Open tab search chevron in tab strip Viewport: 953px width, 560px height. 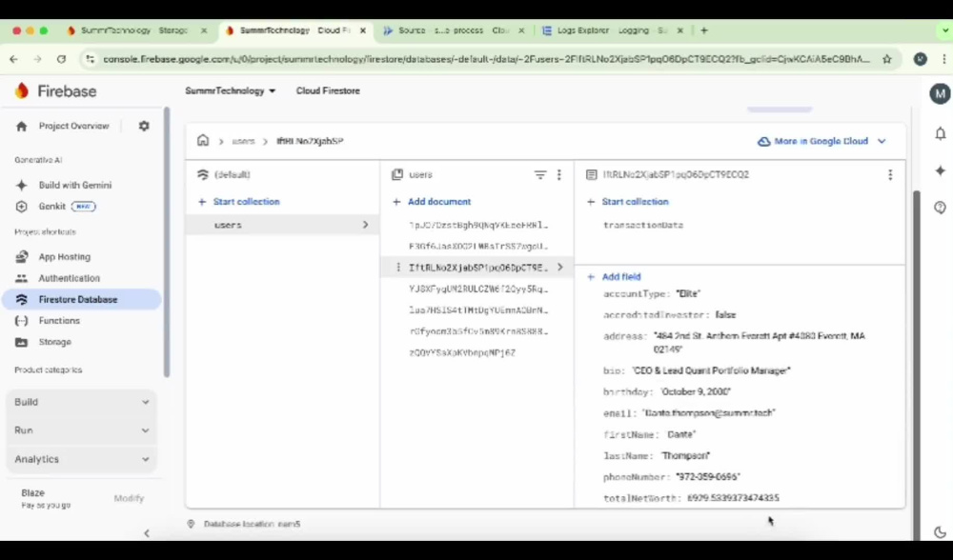[x=943, y=30]
